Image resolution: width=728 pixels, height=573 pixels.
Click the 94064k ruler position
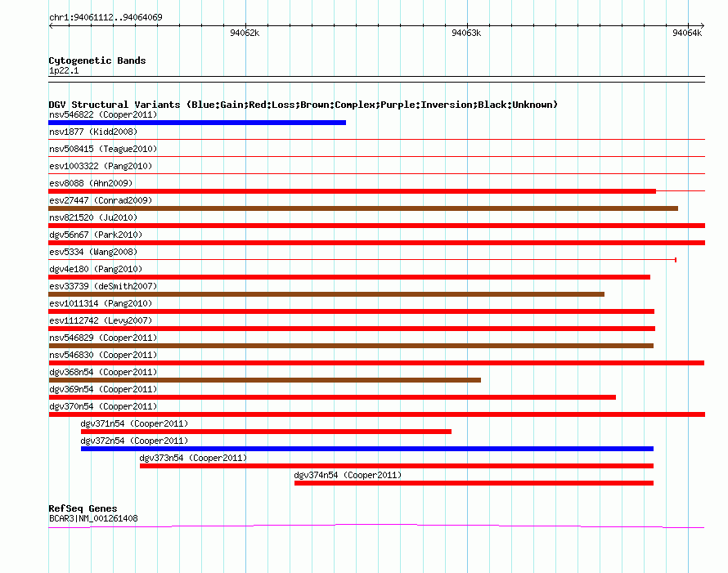[x=687, y=33]
